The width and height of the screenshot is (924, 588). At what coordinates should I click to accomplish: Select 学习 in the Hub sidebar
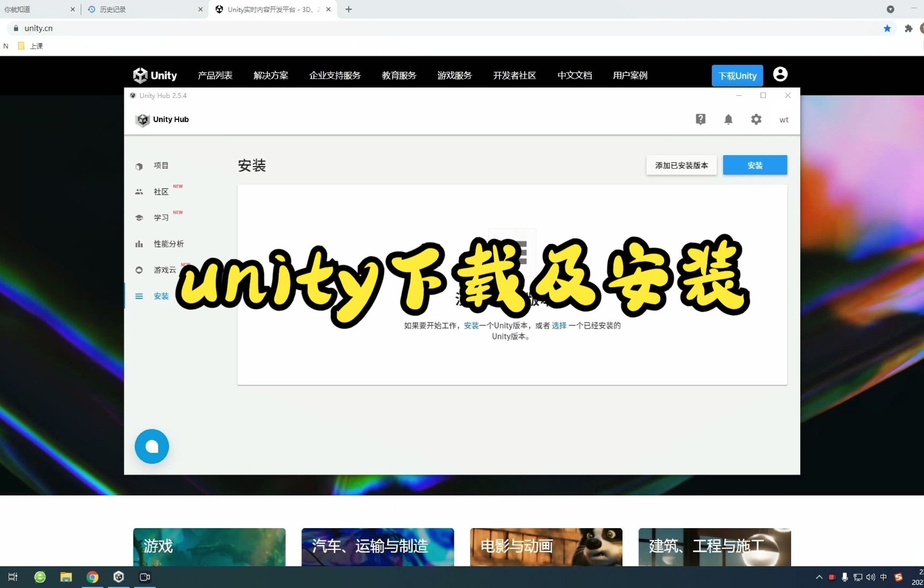pos(161,218)
